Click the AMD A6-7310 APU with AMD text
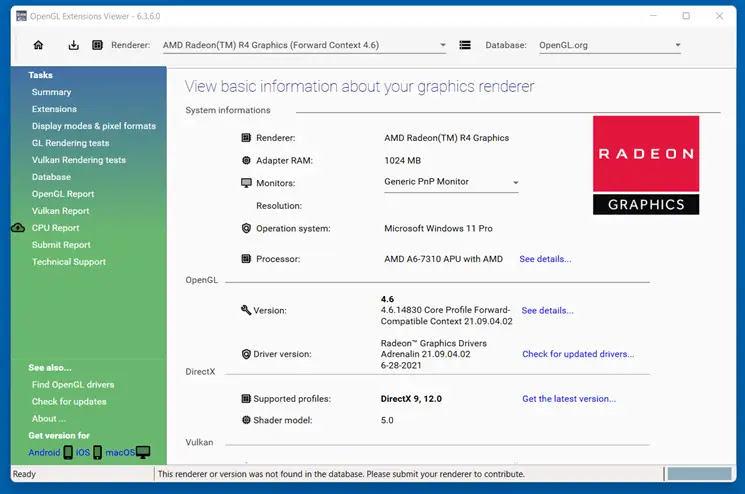 (x=443, y=259)
